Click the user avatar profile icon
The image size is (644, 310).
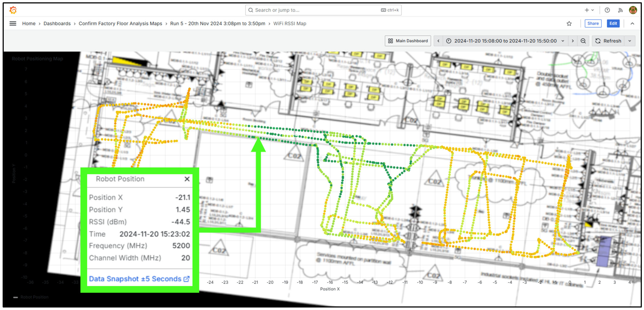click(x=633, y=10)
